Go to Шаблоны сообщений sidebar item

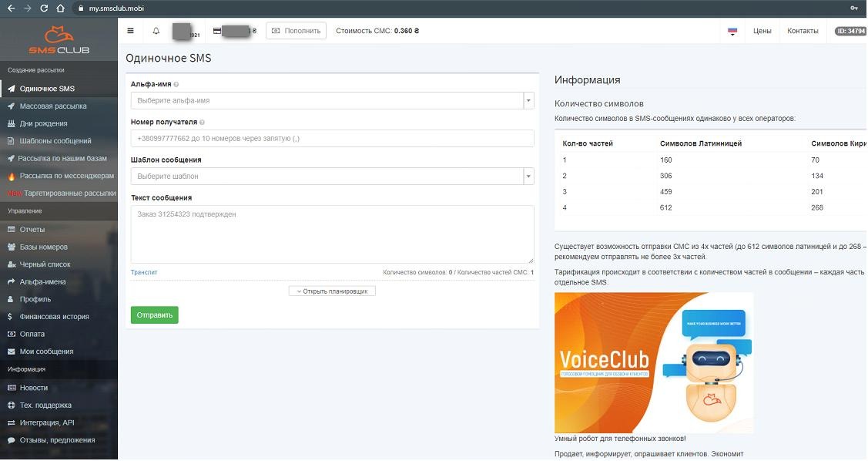[x=55, y=141]
